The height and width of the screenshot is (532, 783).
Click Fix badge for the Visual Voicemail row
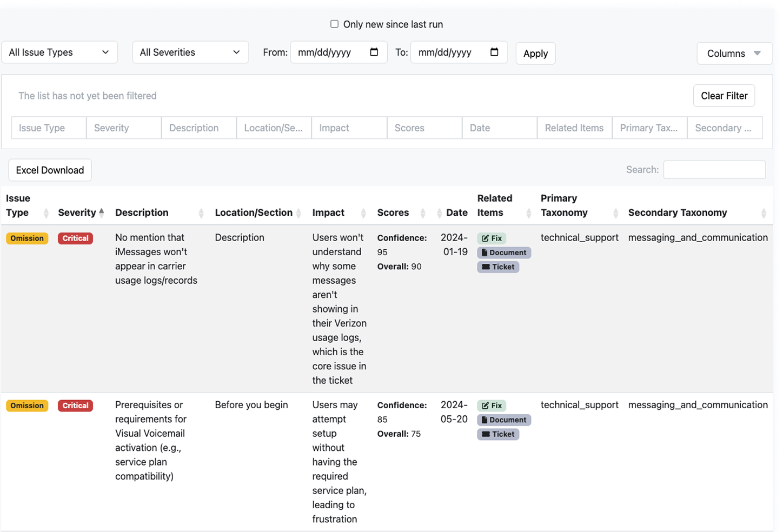tap(492, 405)
